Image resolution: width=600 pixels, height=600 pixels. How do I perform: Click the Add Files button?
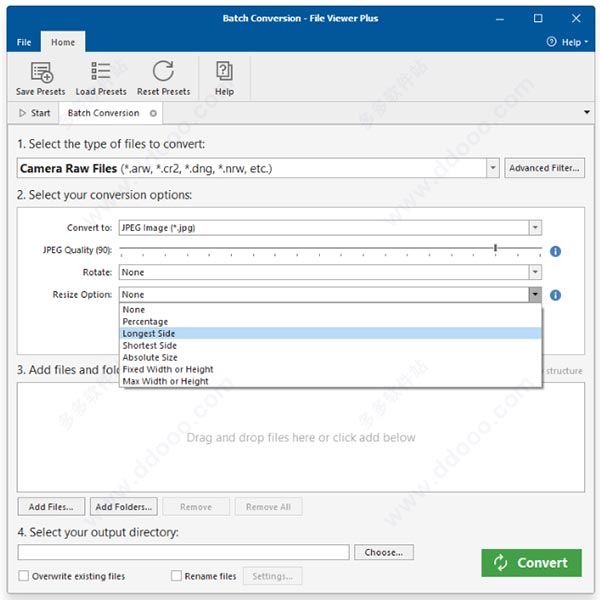[x=51, y=507]
